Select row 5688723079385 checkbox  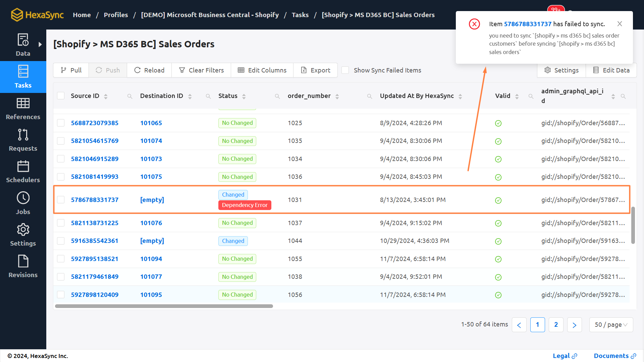coord(61,123)
